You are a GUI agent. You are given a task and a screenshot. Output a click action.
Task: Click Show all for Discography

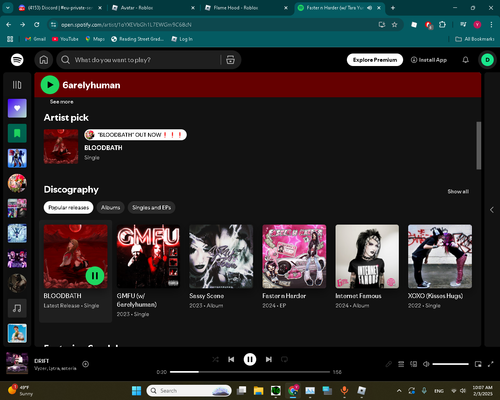click(458, 191)
